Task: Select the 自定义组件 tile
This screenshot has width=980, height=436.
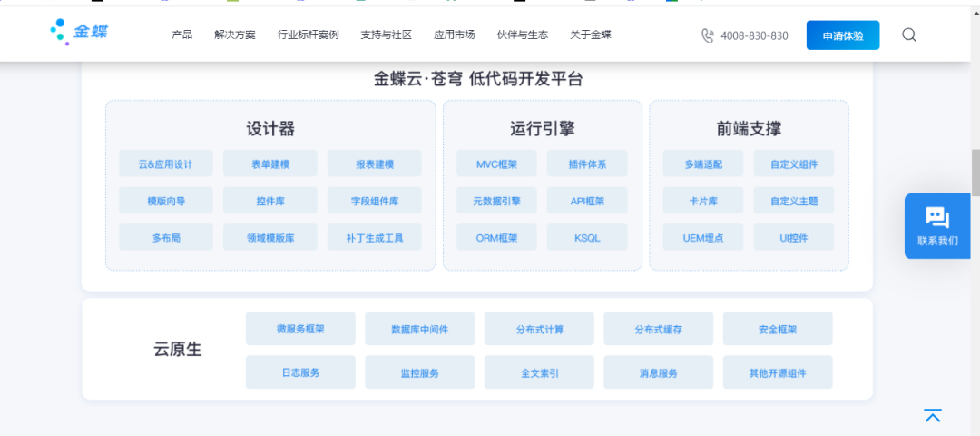Action: coord(794,164)
